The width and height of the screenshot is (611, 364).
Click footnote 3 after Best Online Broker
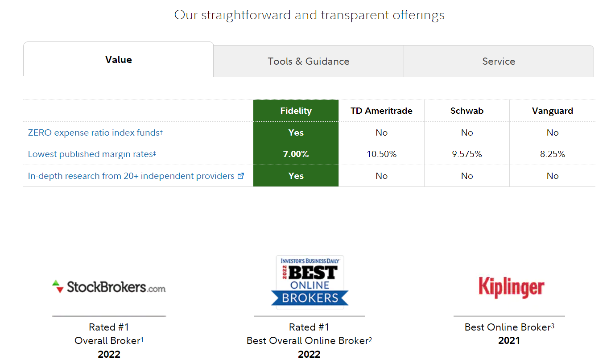click(x=553, y=326)
